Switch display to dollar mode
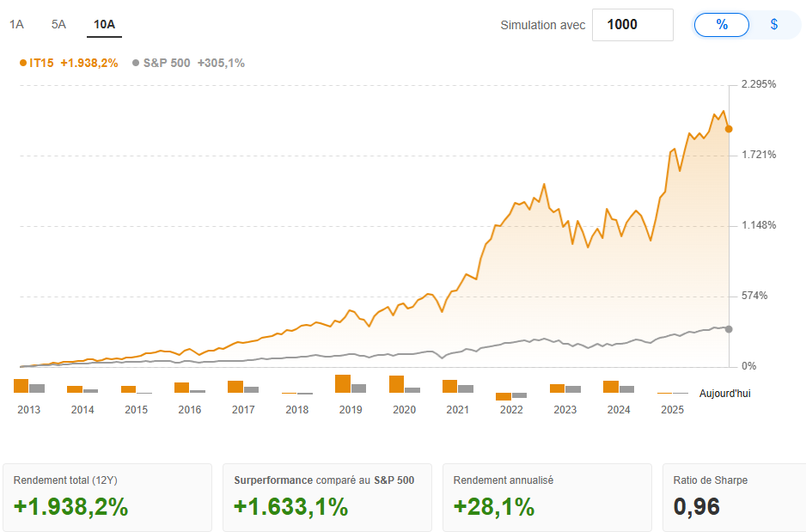806x532 pixels. [x=773, y=25]
